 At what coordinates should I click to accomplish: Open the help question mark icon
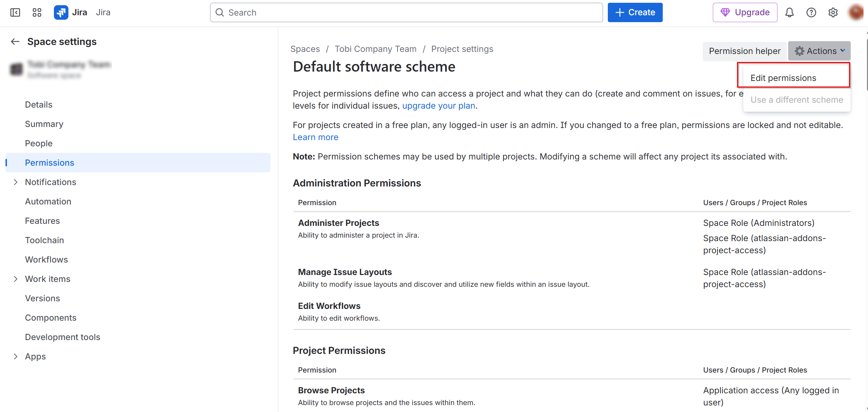click(811, 12)
